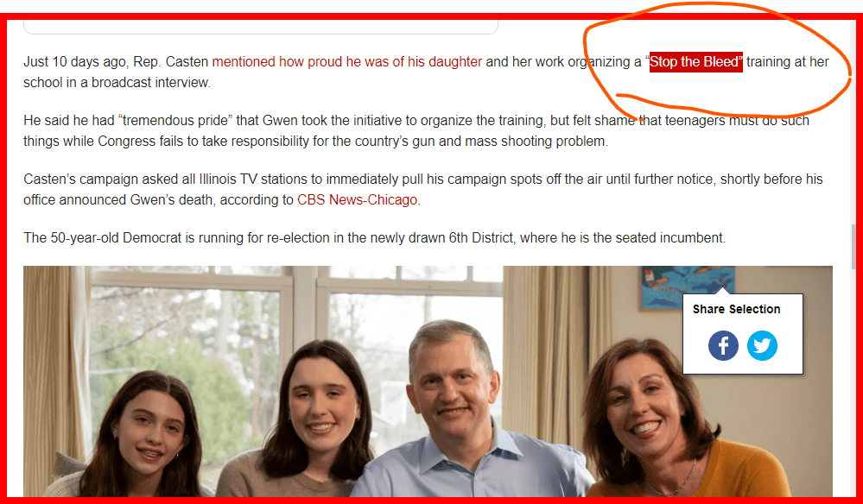Click the 'Just 10 days ago' sentence start
Screen dimensions: 863x504
click(75, 61)
